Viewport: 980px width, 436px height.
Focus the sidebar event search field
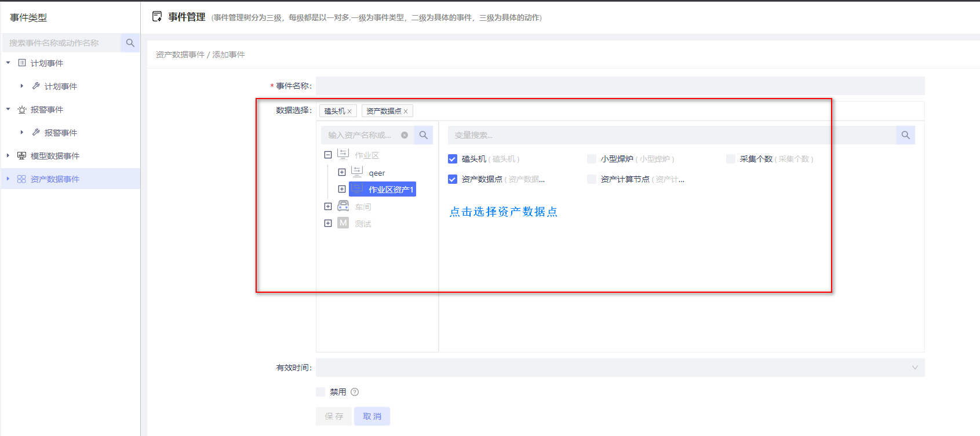[x=61, y=43]
